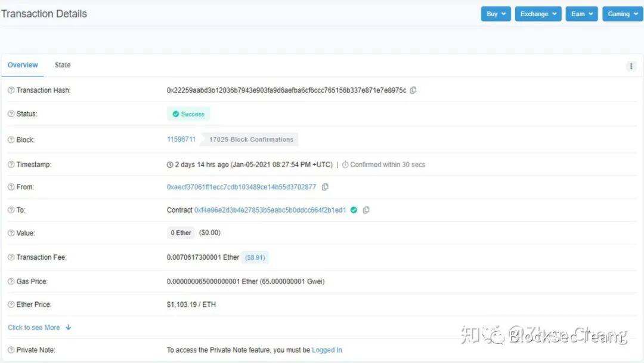This screenshot has width=644, height=363.
Task: Click the verified contract green checkmark
Action: [354, 210]
